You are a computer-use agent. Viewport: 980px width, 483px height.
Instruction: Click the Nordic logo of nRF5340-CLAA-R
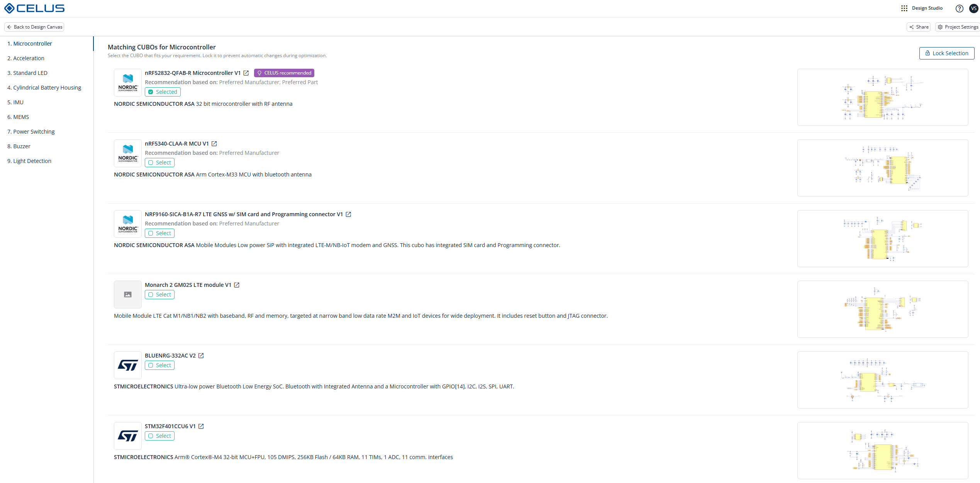(x=128, y=153)
